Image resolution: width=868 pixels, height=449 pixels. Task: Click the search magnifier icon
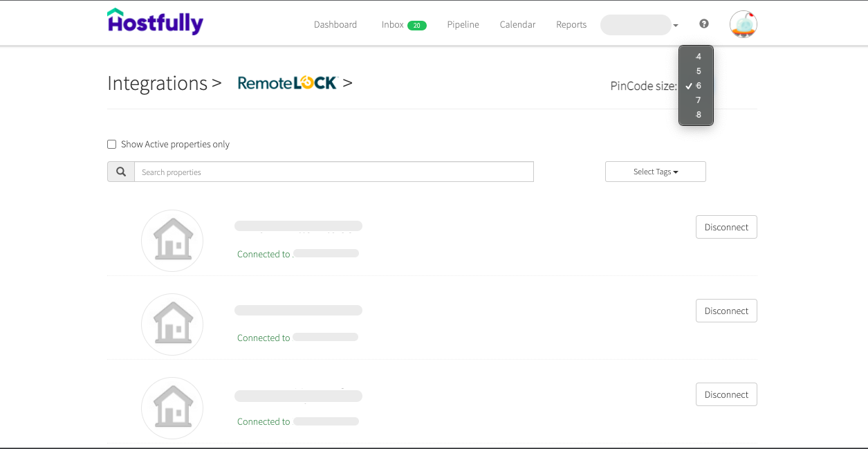click(x=121, y=171)
